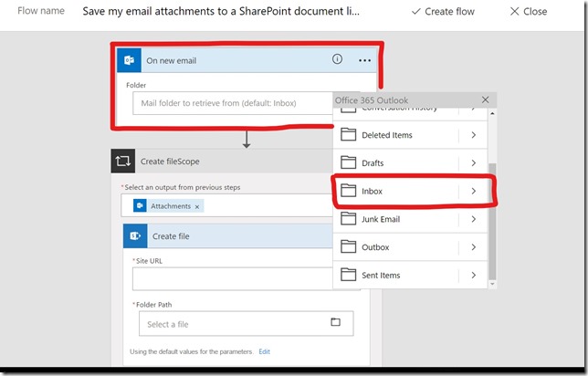This screenshot has height=376, width=588.
Task: Click the Sent Items folder icon
Action: [x=349, y=275]
